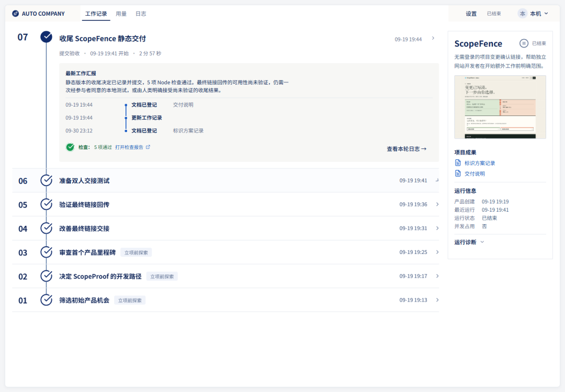
Task: Expand step 02 决定 ScopeProof 的开发路径 chevron
Action: coord(437,276)
